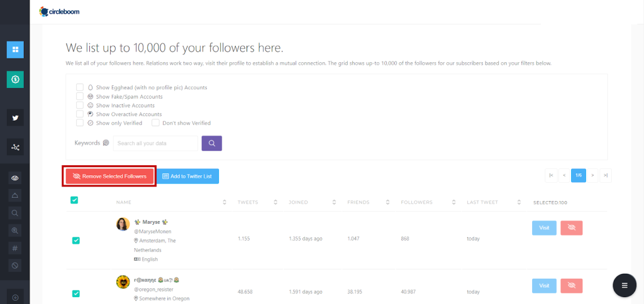Viewport: 644px width, 304px height.
Task: Go to the next page of followers
Action: pos(592,175)
